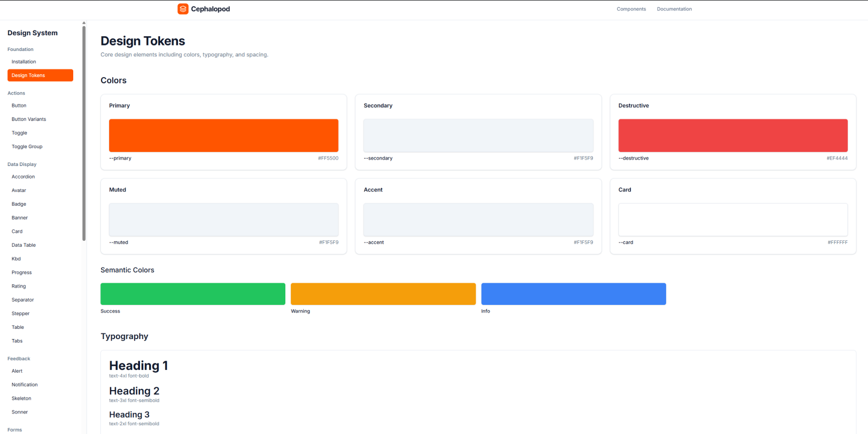The image size is (868, 434).
Task: Click the #EF4444 hex value text
Action: coord(837,158)
